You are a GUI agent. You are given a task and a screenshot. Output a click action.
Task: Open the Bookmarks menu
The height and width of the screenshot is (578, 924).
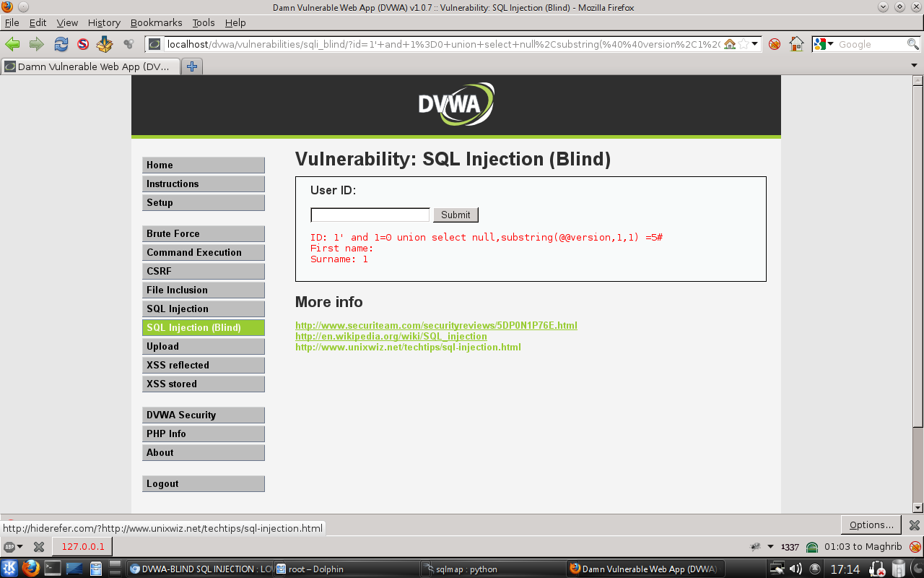pyautogui.click(x=156, y=22)
